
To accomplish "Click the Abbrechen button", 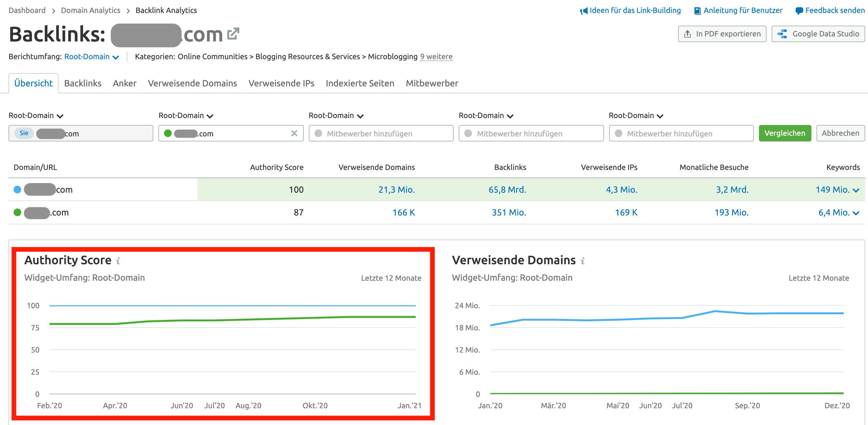I will [x=840, y=133].
